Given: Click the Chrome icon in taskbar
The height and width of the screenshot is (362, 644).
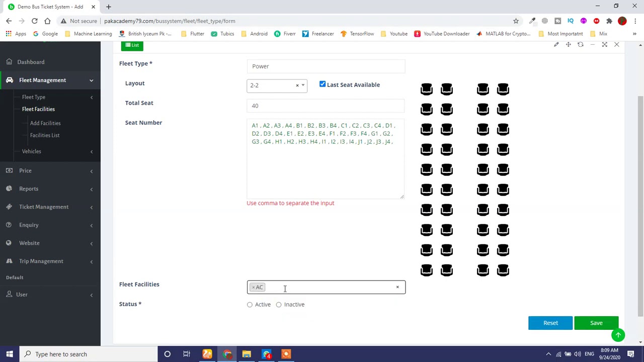Looking at the screenshot, I should click(x=227, y=354).
